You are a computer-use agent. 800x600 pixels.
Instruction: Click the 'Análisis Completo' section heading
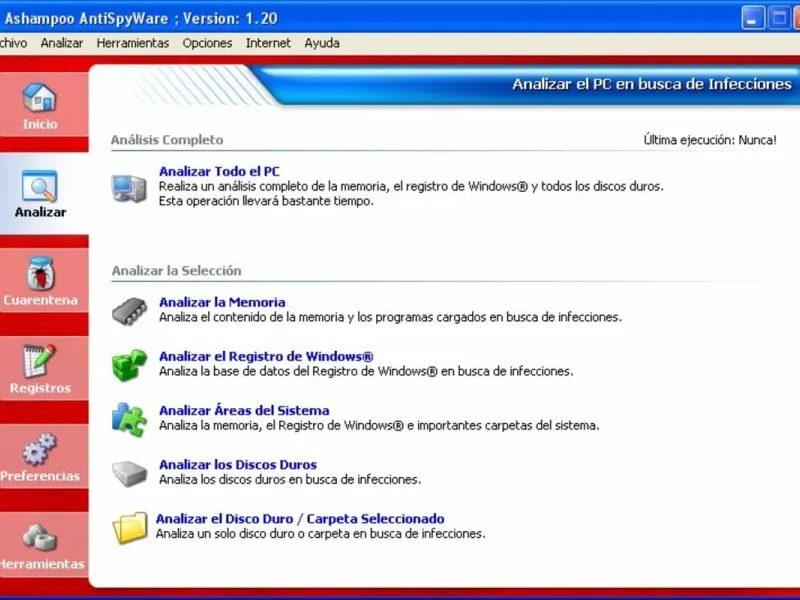[167, 140]
